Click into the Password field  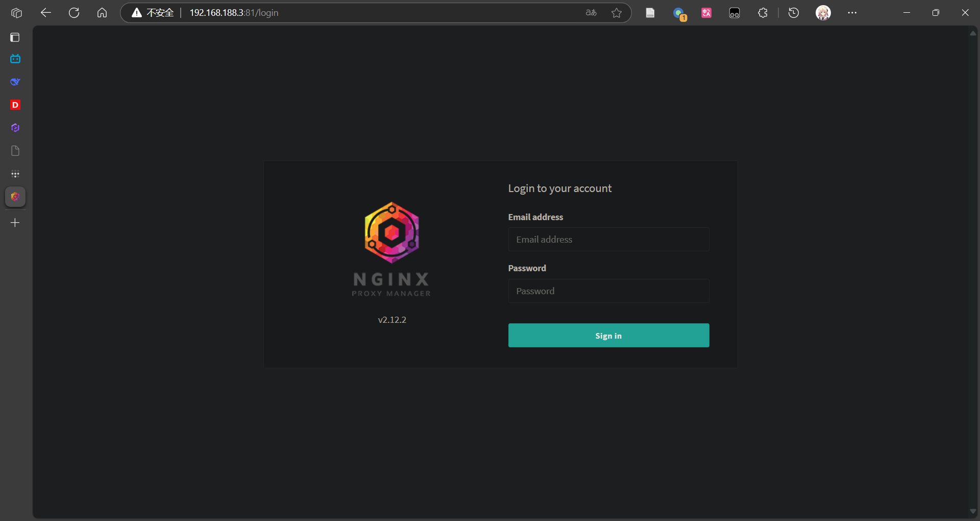(x=608, y=291)
